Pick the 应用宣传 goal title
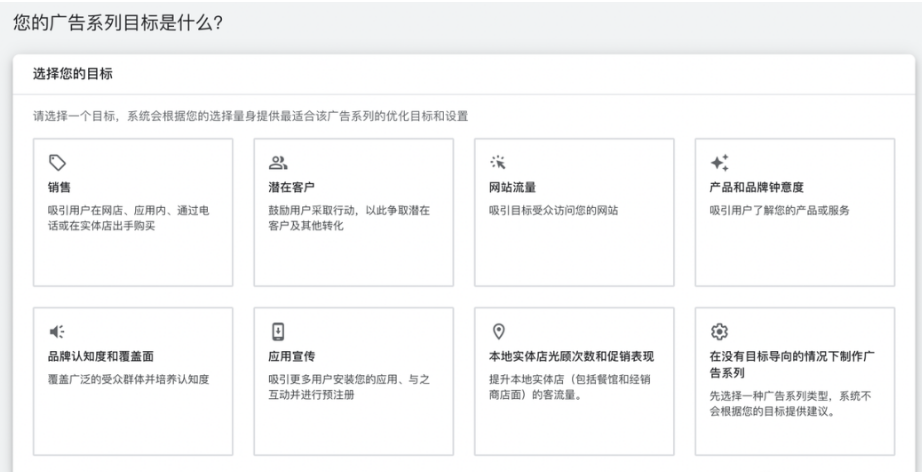922x472 pixels. pos(290,356)
